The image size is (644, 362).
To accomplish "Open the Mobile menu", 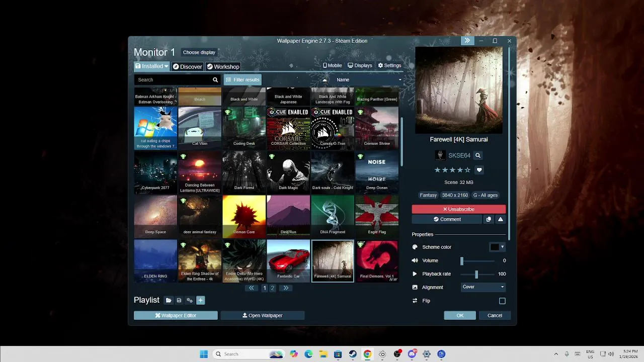I will click(332, 65).
